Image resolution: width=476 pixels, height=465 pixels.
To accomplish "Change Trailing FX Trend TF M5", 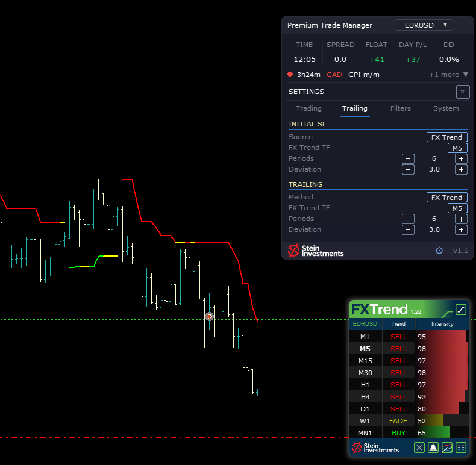I will tap(457, 208).
